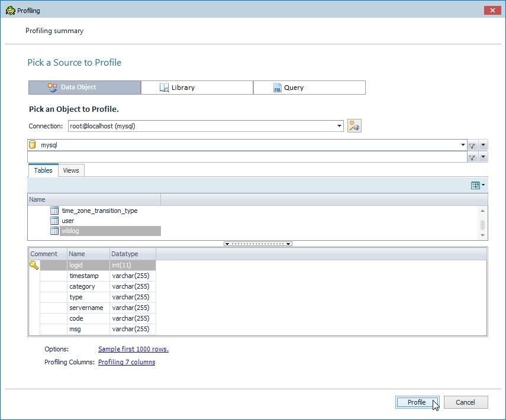Select the type column name cell

click(x=88, y=297)
